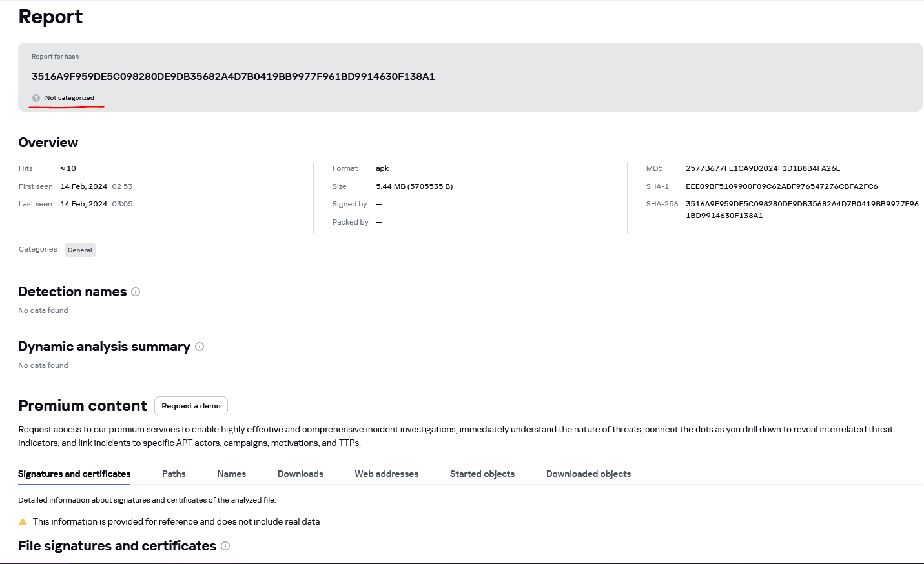Image resolution: width=924 pixels, height=564 pixels.
Task: Click the Premium content heading
Action: pyautogui.click(x=83, y=406)
